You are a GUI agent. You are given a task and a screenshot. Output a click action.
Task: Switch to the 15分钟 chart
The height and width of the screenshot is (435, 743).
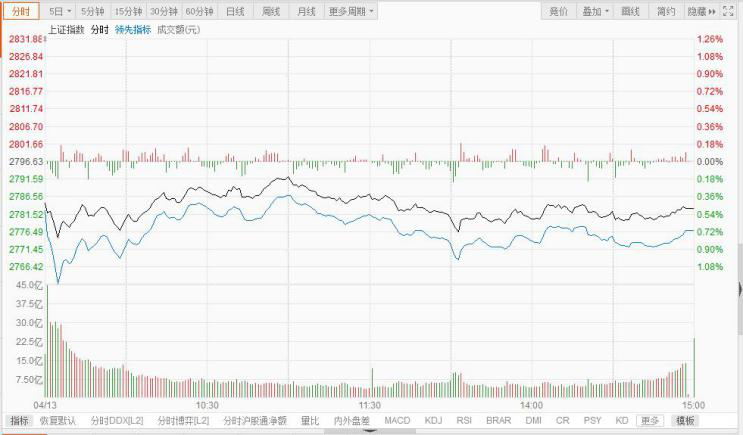[x=128, y=11]
